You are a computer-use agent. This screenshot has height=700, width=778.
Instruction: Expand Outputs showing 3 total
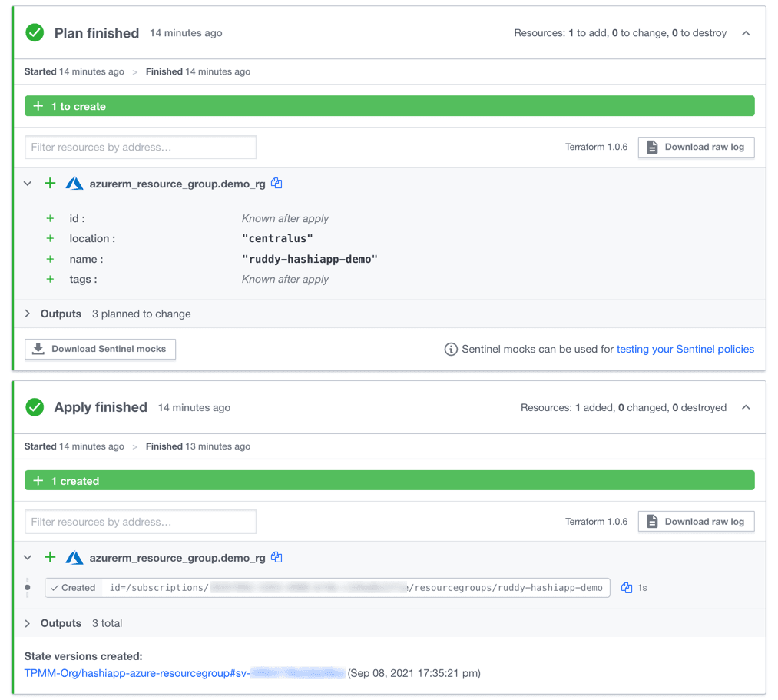tap(28, 623)
